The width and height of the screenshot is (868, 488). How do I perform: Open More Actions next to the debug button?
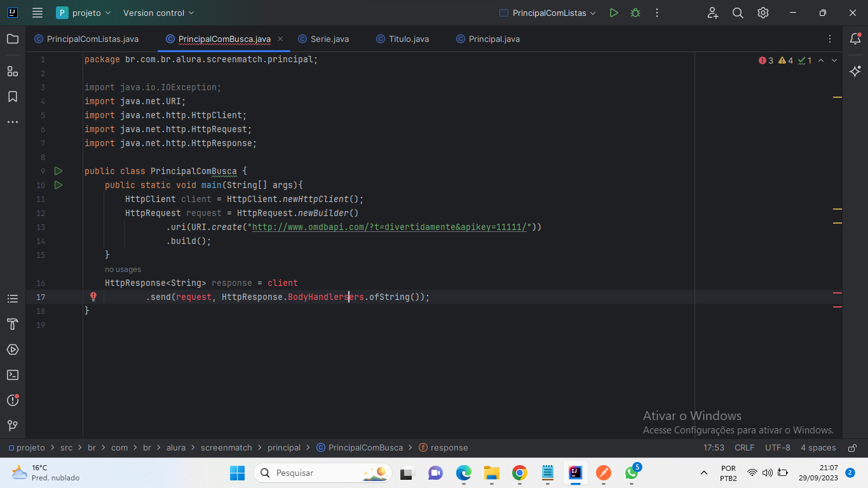(x=656, y=13)
